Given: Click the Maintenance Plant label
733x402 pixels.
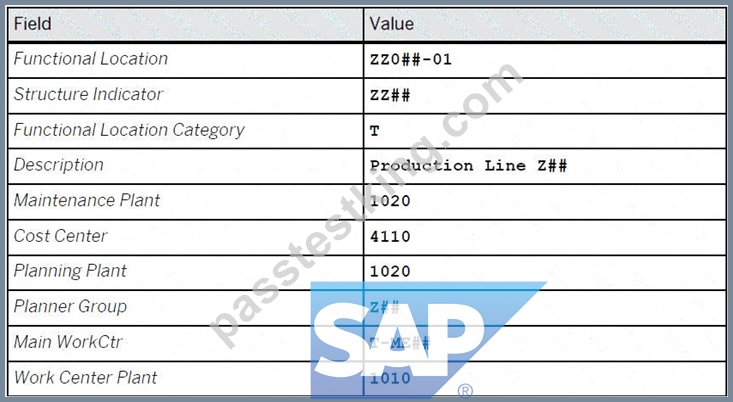Looking at the screenshot, I should [86, 201].
